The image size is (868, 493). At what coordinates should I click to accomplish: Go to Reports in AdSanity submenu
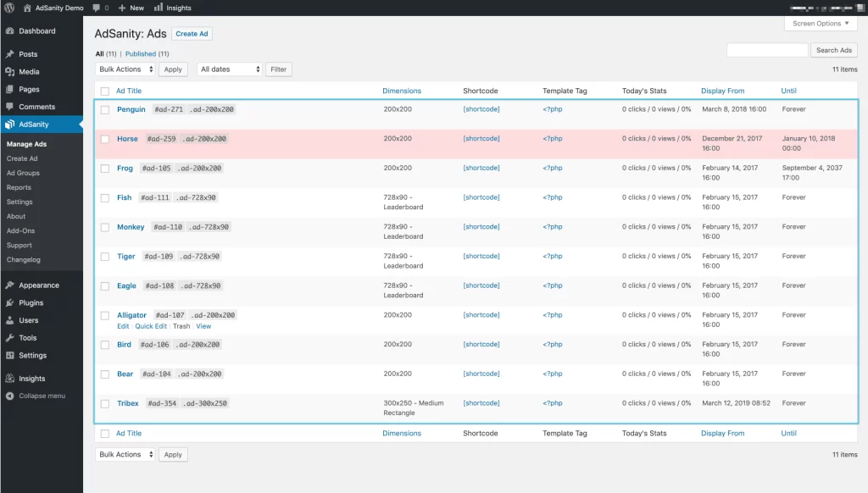(19, 187)
